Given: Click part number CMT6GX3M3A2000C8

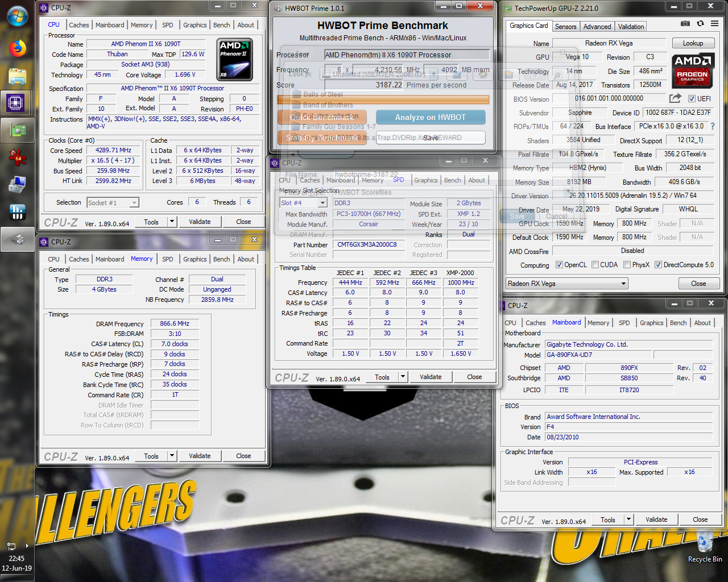Looking at the screenshot, I should pyautogui.click(x=367, y=245).
